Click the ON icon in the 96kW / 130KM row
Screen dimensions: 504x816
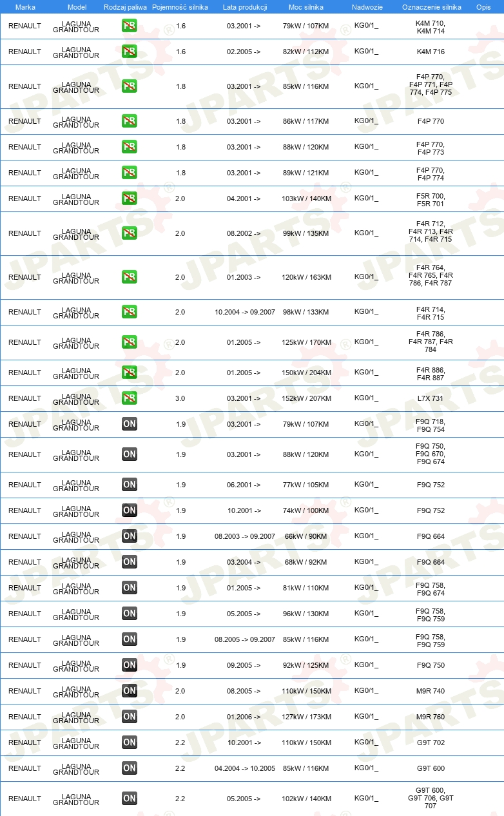click(129, 614)
